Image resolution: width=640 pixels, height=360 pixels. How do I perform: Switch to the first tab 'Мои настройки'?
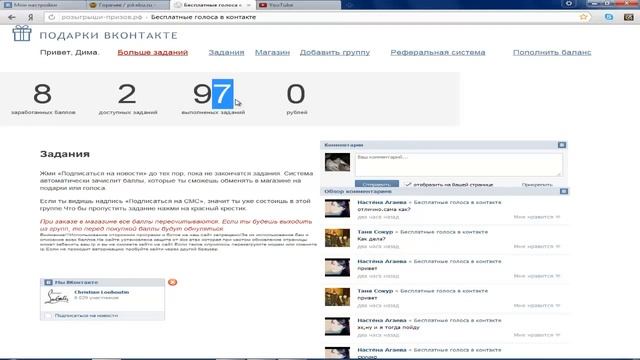point(43,5)
